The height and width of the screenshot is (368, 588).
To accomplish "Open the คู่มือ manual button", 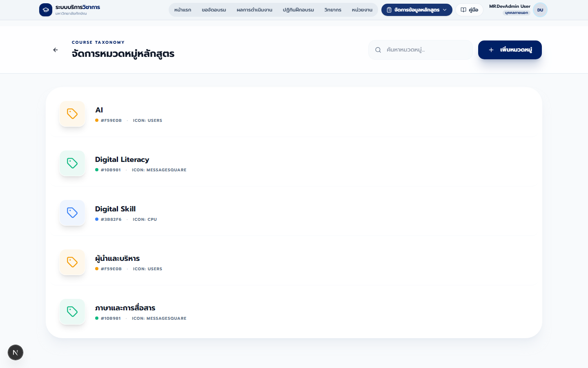I will pyautogui.click(x=470, y=10).
